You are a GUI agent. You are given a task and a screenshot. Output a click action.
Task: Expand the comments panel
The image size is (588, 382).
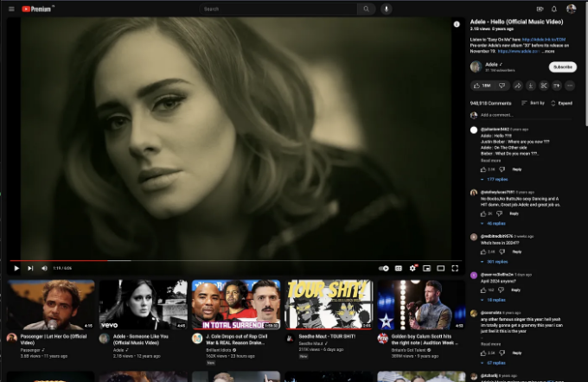pos(561,103)
